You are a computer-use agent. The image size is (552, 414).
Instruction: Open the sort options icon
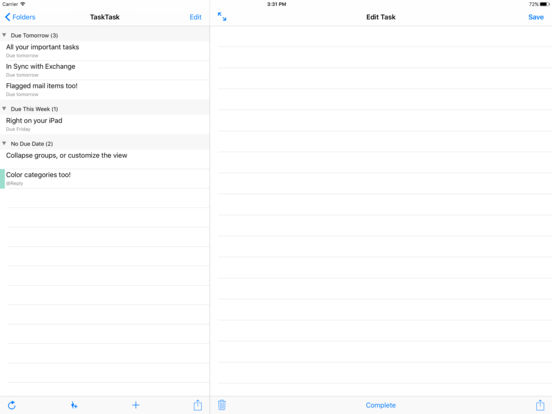click(74, 405)
